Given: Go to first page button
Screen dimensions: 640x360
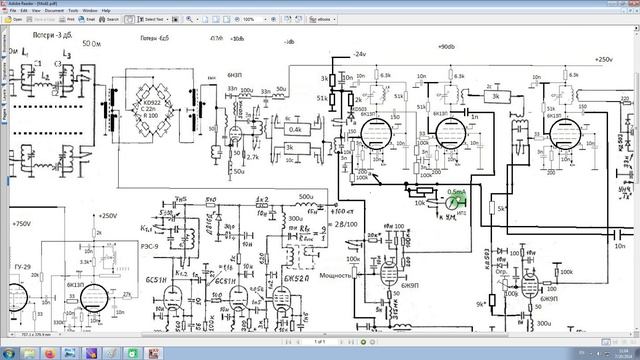Looking at the screenshot, I should click(289, 342).
